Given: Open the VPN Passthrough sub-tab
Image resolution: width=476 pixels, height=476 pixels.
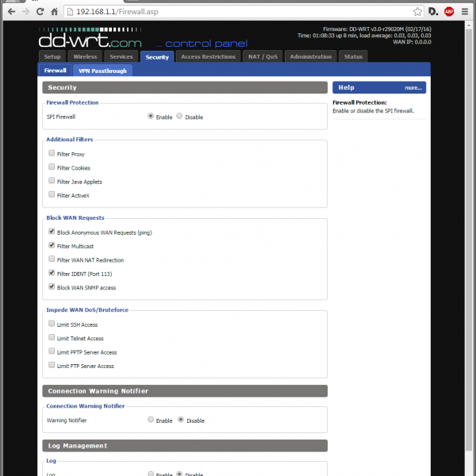Looking at the screenshot, I should click(101, 71).
